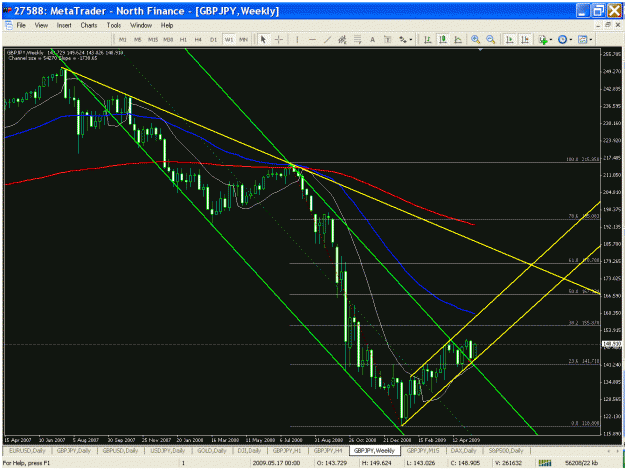Click the 56208/22 kb traffic readout

pos(582,463)
